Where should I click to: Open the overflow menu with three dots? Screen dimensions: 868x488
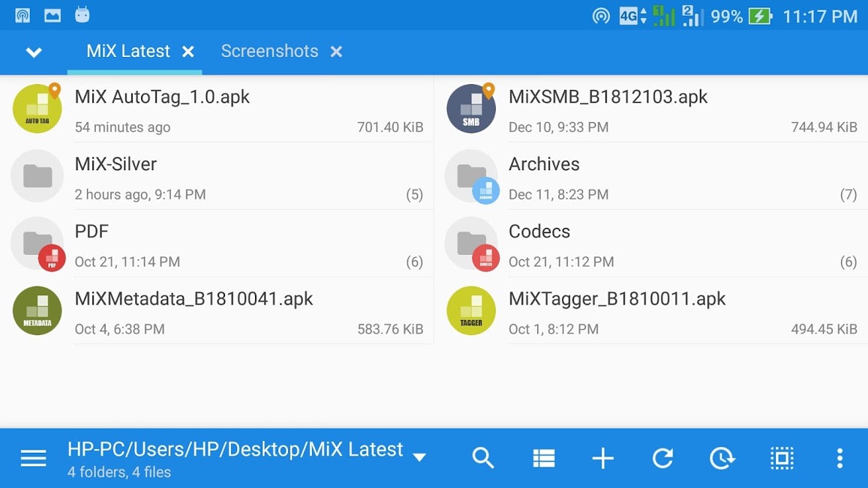(839, 457)
